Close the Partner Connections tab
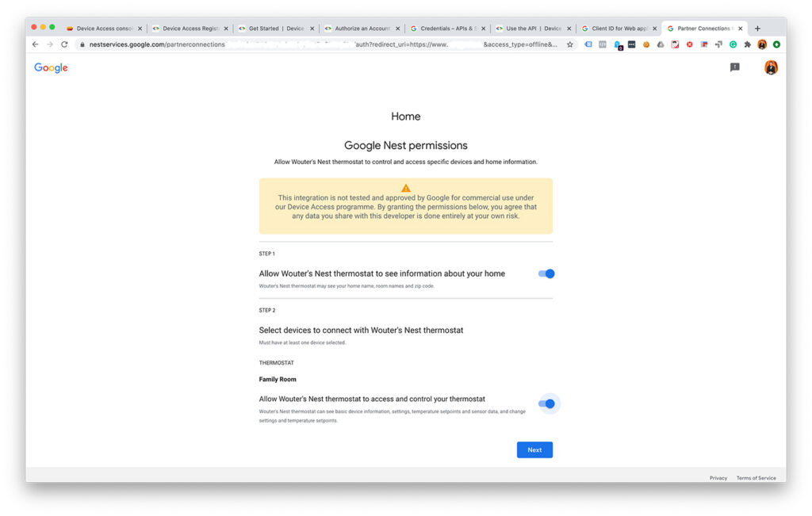Viewport: 812px width, 516px height. (740, 29)
